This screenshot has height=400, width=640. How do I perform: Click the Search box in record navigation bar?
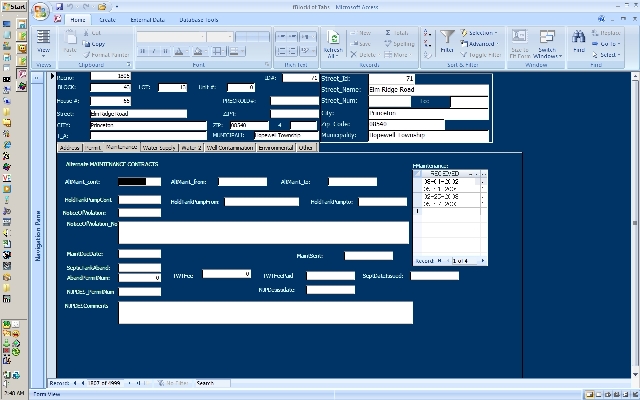(210, 383)
